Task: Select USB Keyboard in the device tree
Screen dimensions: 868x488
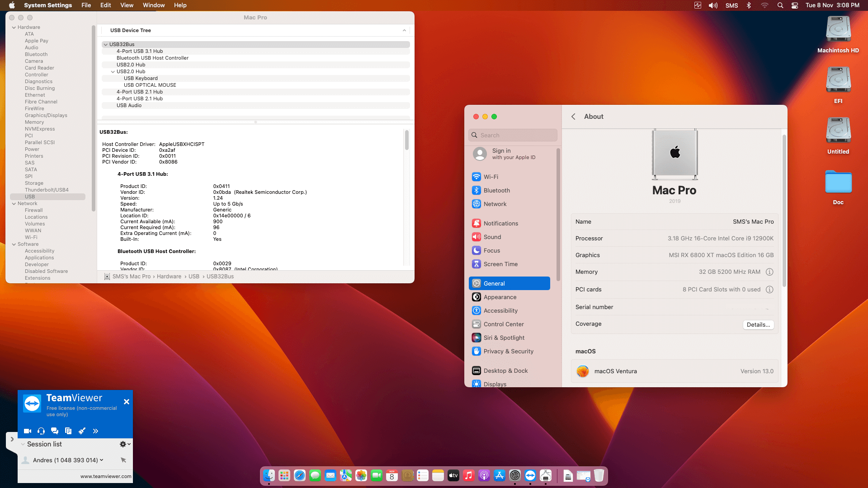Action: [x=255, y=78]
